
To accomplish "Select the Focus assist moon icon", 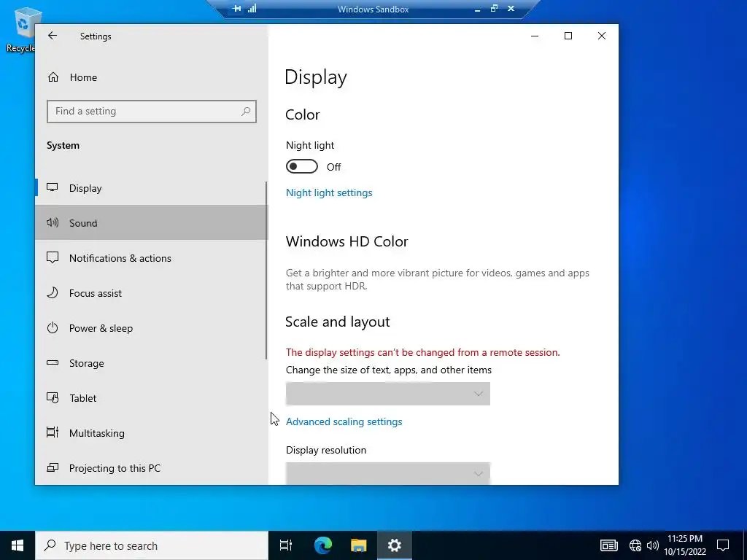I will 53,292.
